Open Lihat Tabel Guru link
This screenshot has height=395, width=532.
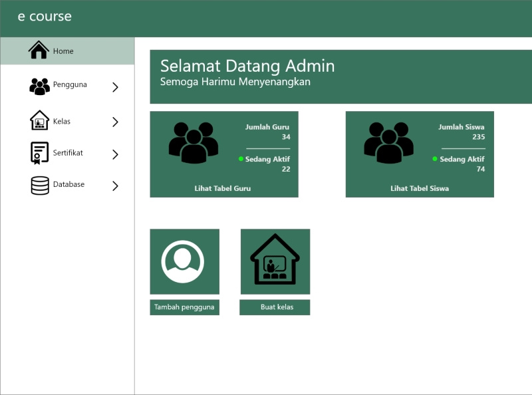[x=222, y=188]
